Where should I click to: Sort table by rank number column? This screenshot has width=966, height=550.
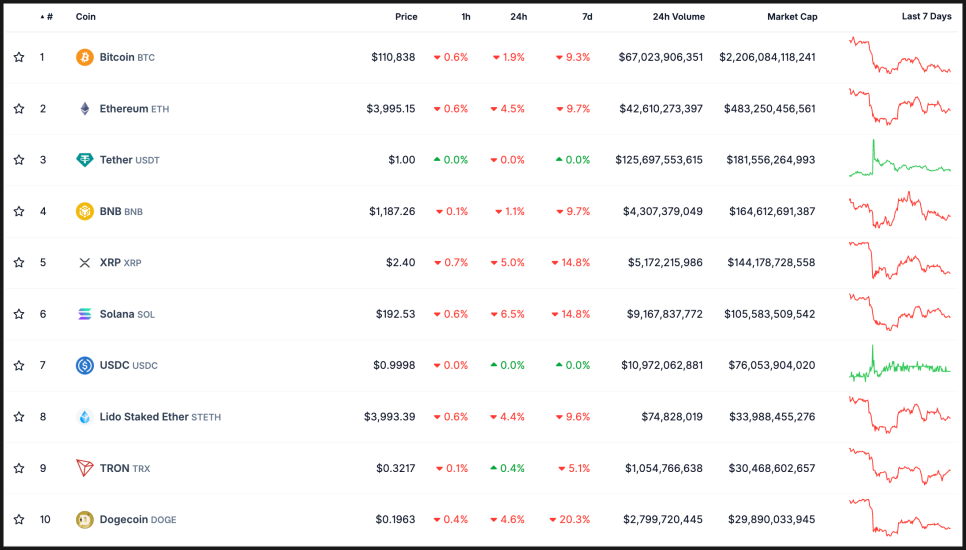(47, 17)
